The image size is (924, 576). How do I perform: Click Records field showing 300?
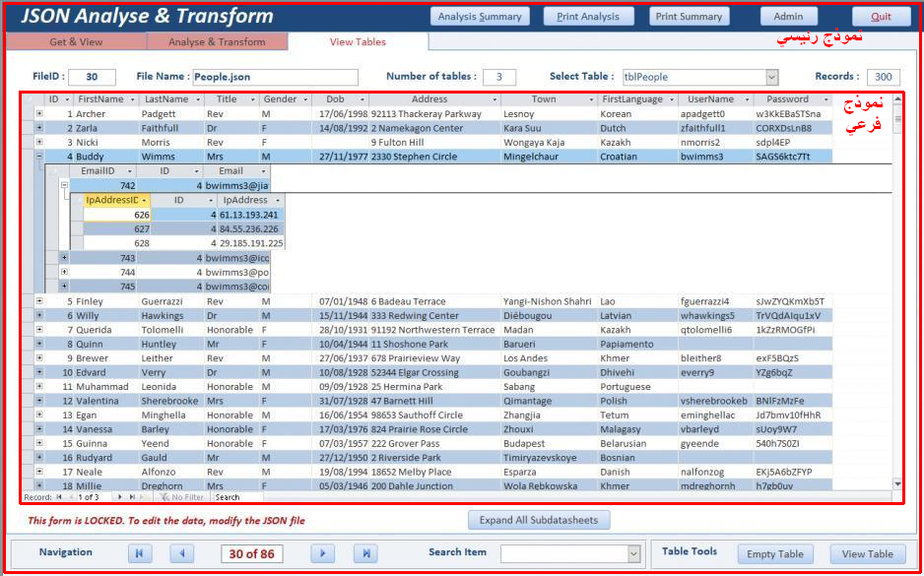coord(884,77)
